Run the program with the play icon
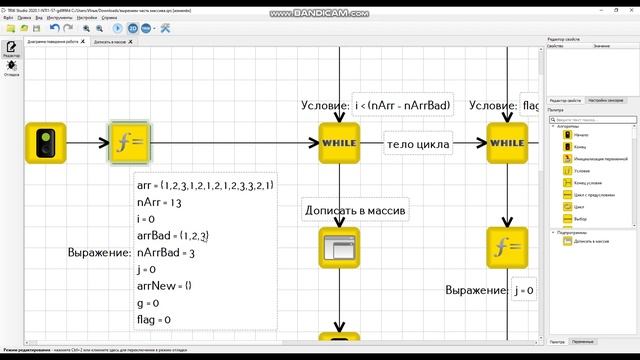The image size is (640, 360). coord(118,28)
